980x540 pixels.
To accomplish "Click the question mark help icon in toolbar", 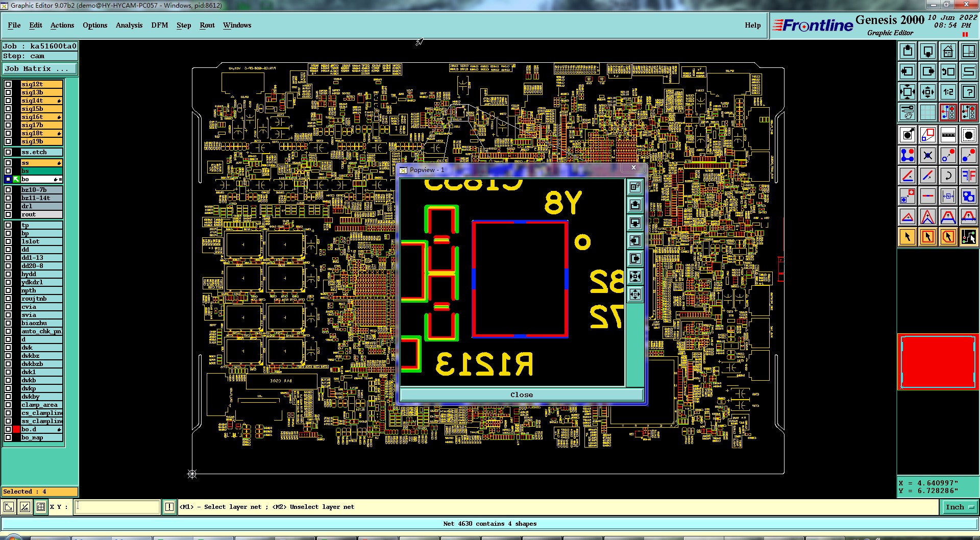I will tap(969, 92).
